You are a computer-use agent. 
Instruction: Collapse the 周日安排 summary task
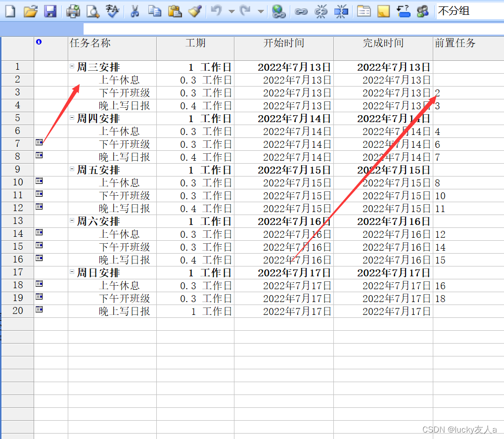[72, 272]
